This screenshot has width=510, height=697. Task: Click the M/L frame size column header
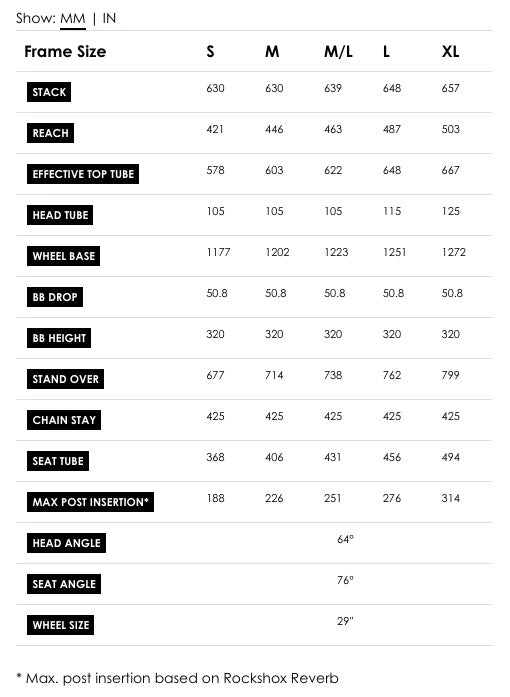pos(338,52)
